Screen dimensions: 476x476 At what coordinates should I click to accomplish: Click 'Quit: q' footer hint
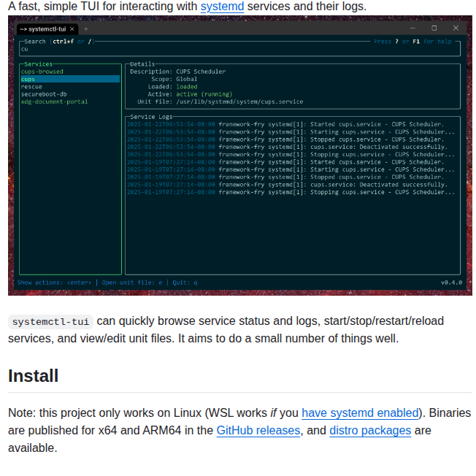[185, 283]
